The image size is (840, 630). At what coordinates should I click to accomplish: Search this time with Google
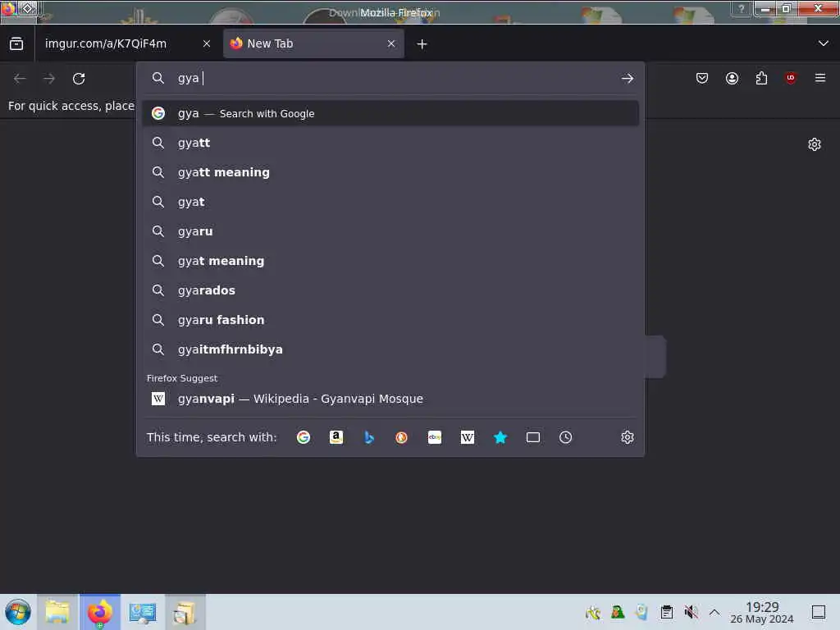(304, 438)
